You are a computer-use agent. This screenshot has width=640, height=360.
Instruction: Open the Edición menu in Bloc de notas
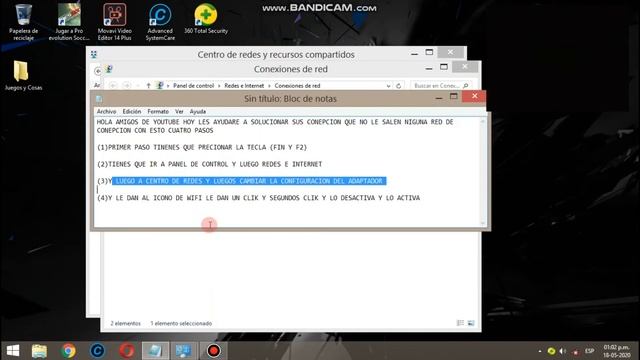(131, 111)
